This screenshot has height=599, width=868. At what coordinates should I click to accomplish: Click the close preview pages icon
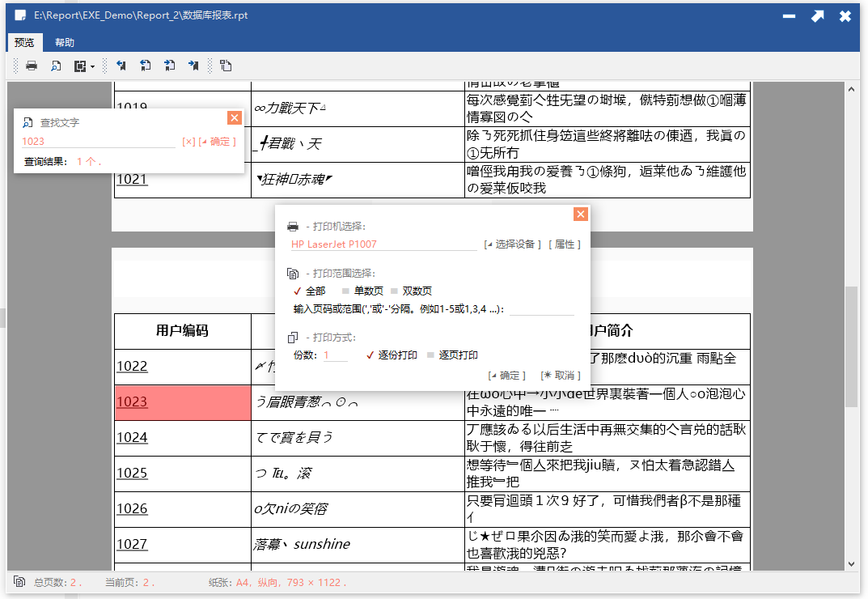coord(226,66)
